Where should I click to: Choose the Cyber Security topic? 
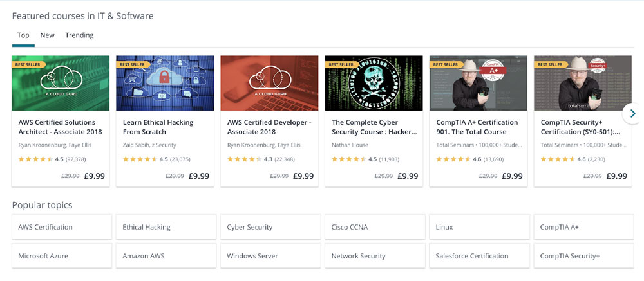(270, 227)
